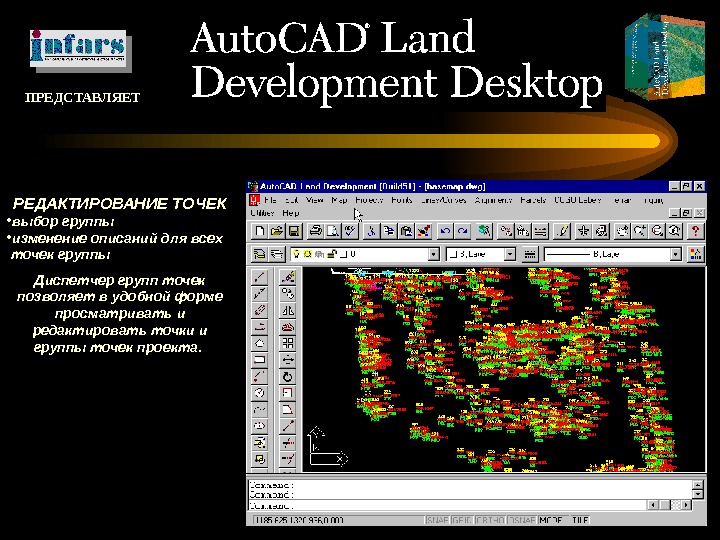Select the Rotate tool
Viewport: 720px width, 540px height.
coord(287,377)
